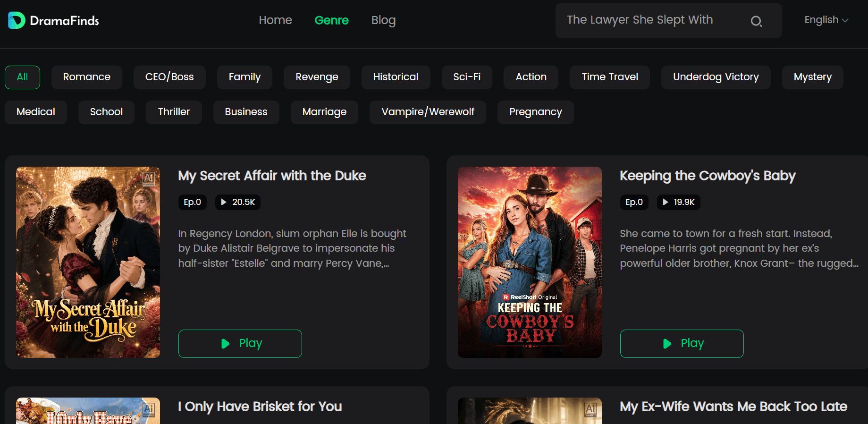Open the Blog menu item
Image resolution: width=868 pixels, height=424 pixels.
tap(383, 20)
